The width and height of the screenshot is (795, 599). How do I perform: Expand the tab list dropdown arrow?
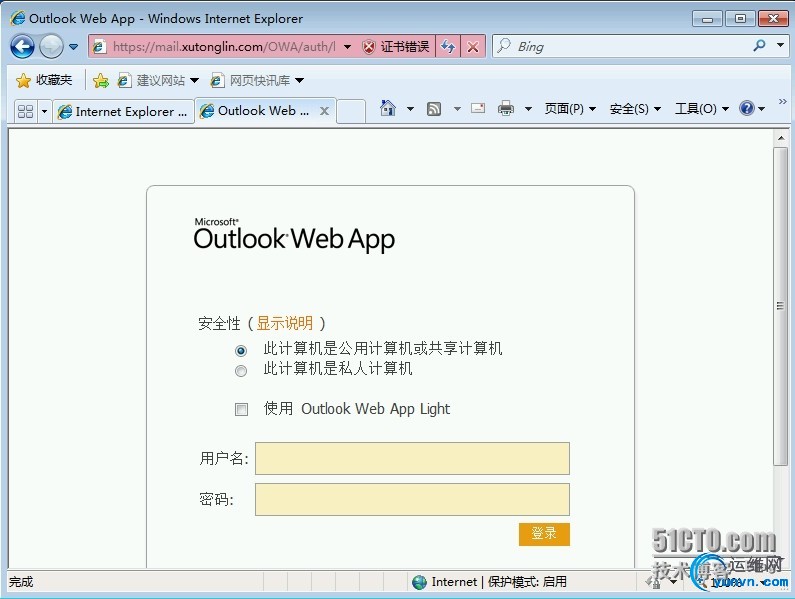tap(44, 111)
